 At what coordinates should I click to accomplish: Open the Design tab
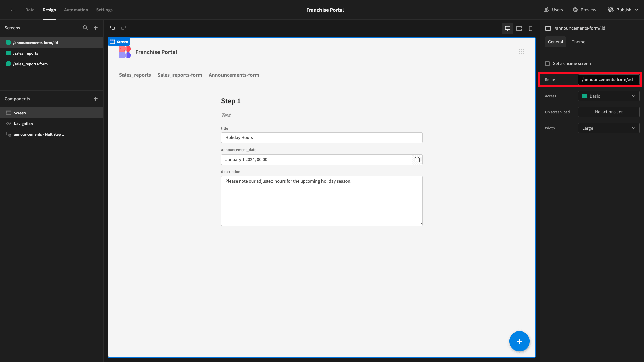[49, 10]
